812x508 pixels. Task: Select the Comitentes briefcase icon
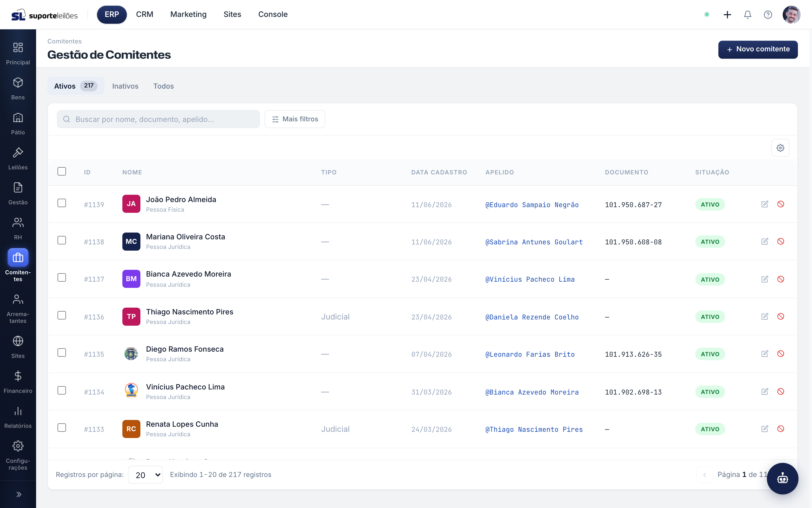[x=18, y=258]
